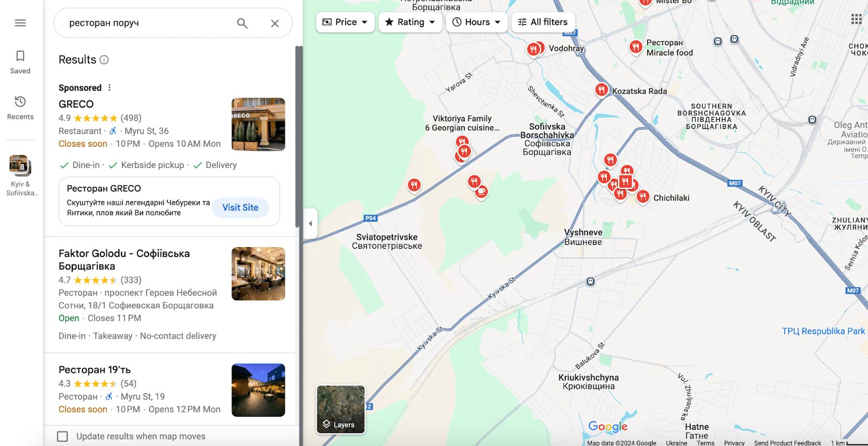Screen dimensions: 868x446
Task: Open the Sponsored three-dot options
Action: (110, 87)
